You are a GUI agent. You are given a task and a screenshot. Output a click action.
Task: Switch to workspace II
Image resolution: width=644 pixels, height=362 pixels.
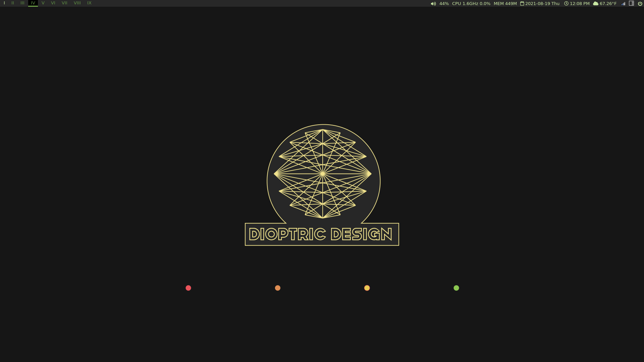13,3
